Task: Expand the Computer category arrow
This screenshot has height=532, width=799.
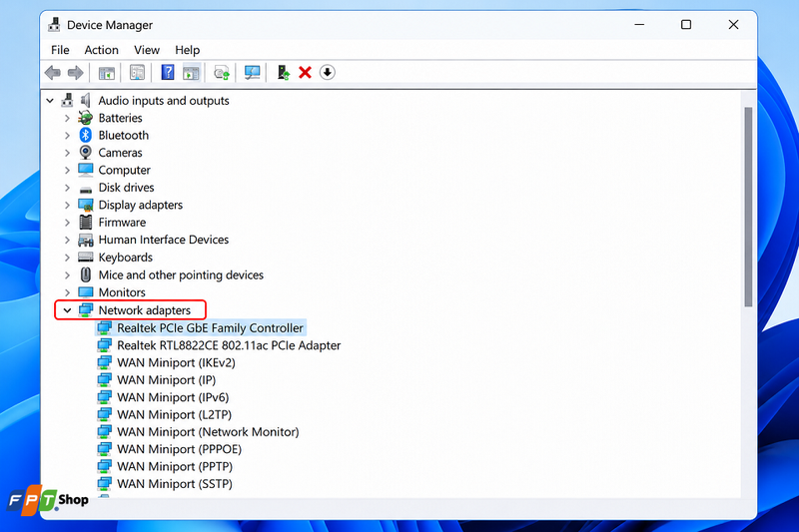Action: [x=67, y=170]
